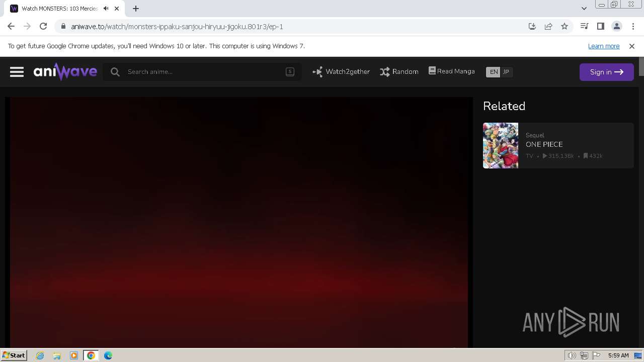Click Show desktop button
This screenshot has width=644, height=362.
[638, 355]
